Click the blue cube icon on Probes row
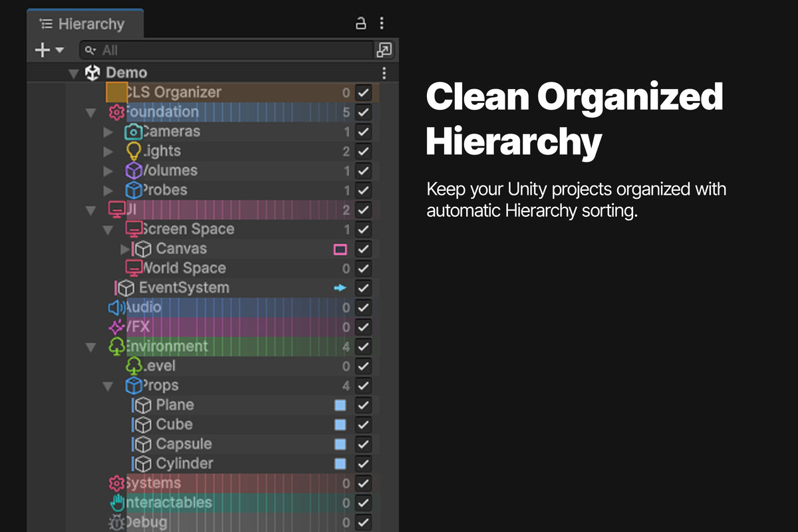 [x=134, y=190]
